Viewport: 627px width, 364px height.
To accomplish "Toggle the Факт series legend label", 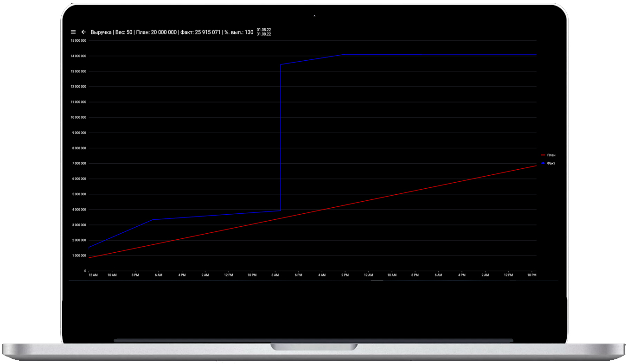I will pos(551,164).
